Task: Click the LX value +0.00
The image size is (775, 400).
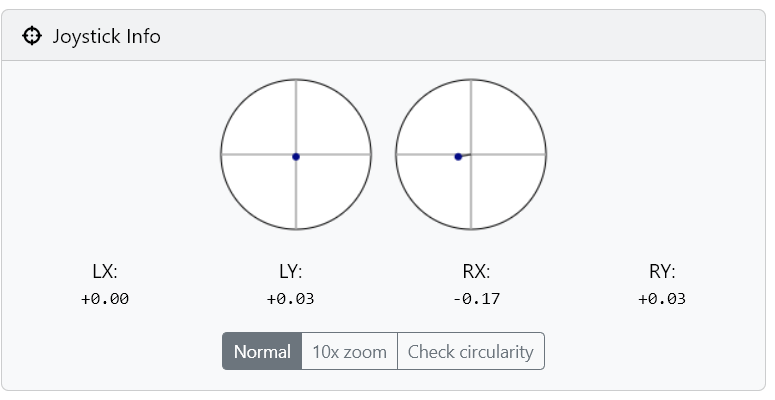Action: pyautogui.click(x=105, y=299)
